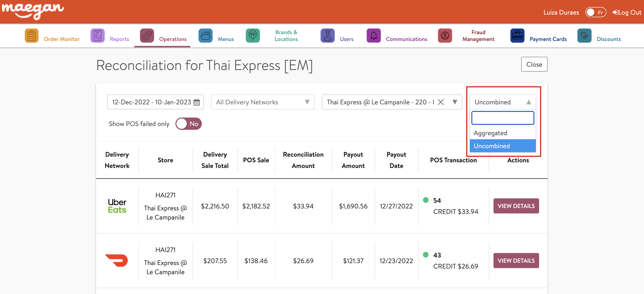Click View Details for Uber Eats row

[516, 206]
